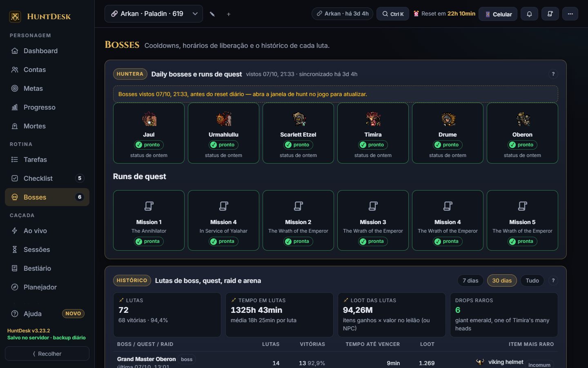Open Tarefas in the sidebar
Viewport: 588px width, 368px height.
click(x=47, y=159)
